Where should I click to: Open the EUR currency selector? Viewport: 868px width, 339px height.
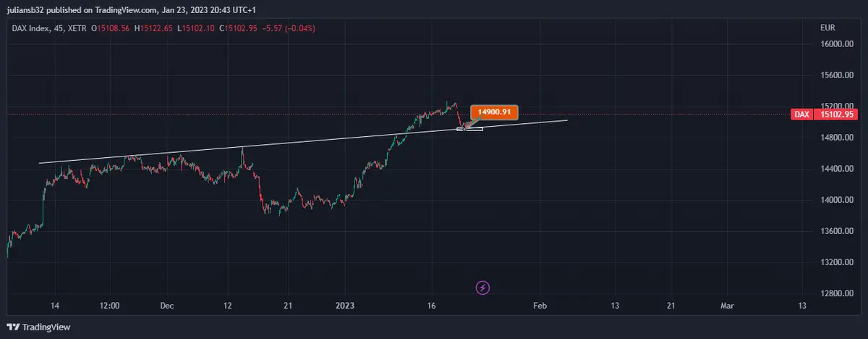(827, 28)
